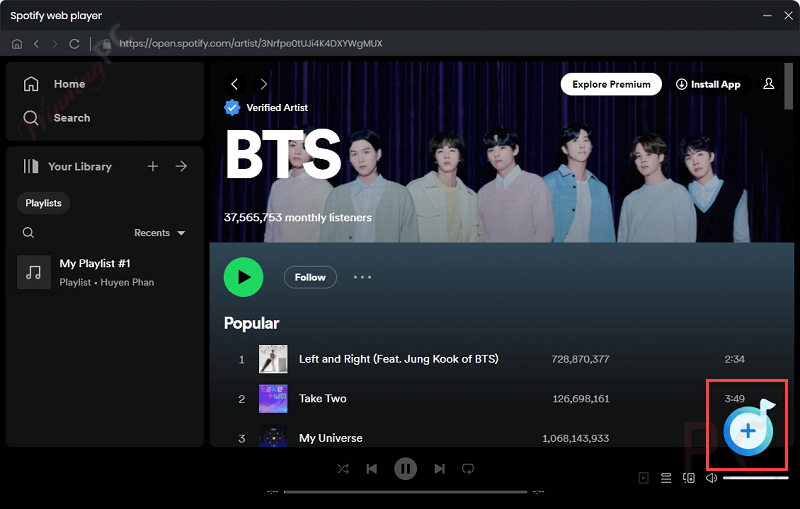
Task: Open Home in the sidebar
Action: click(x=55, y=84)
